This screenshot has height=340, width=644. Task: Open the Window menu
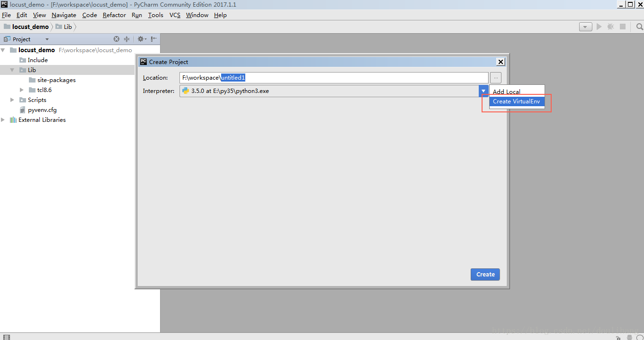tap(197, 15)
